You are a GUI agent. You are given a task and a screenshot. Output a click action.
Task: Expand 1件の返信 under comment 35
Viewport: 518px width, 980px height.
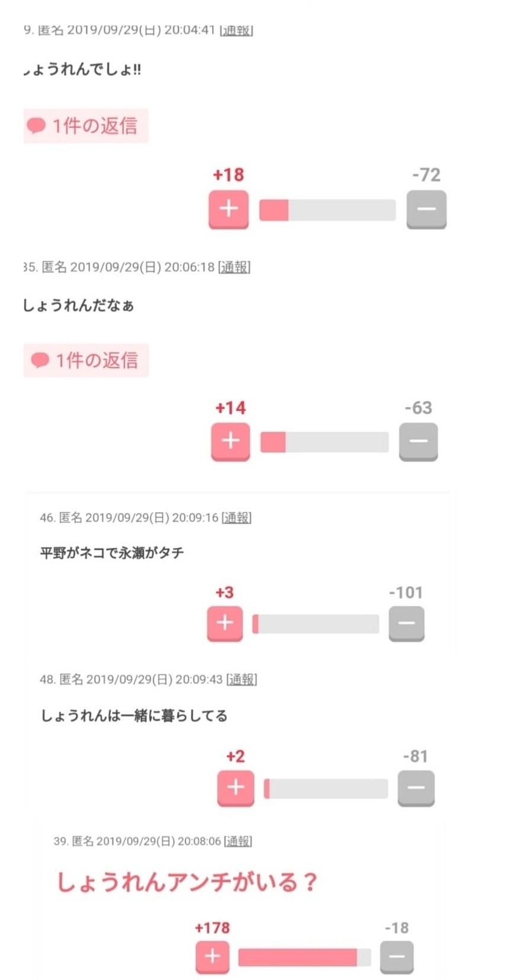point(87,360)
